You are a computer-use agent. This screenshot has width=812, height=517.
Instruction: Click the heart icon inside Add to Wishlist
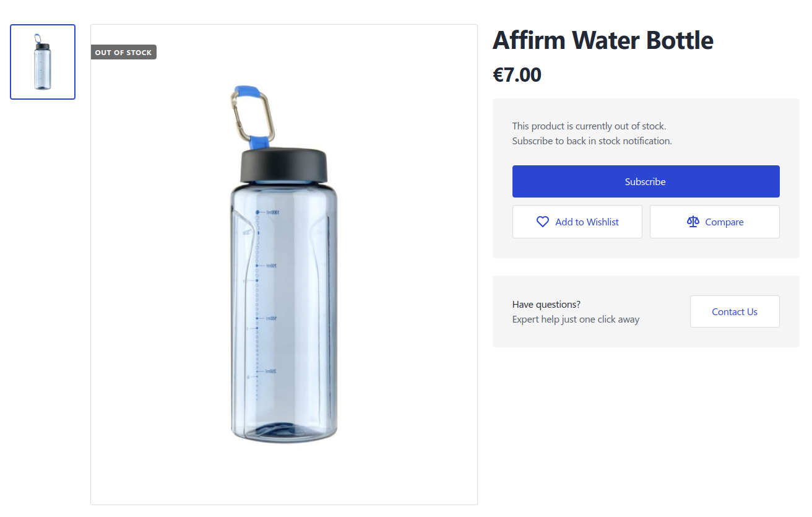click(543, 221)
